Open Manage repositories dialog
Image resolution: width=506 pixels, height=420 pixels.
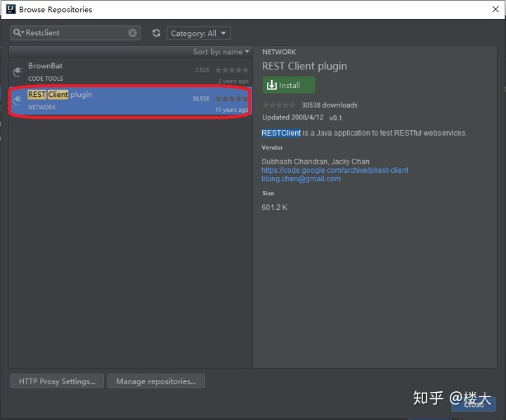[x=156, y=381]
